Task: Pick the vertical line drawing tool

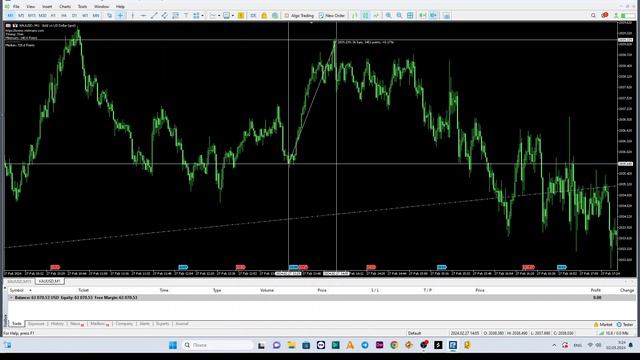Action: click(x=133, y=16)
